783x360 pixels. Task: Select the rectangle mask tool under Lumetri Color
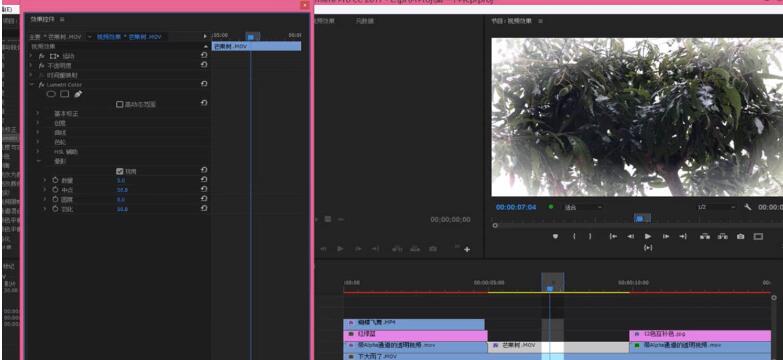tap(64, 94)
